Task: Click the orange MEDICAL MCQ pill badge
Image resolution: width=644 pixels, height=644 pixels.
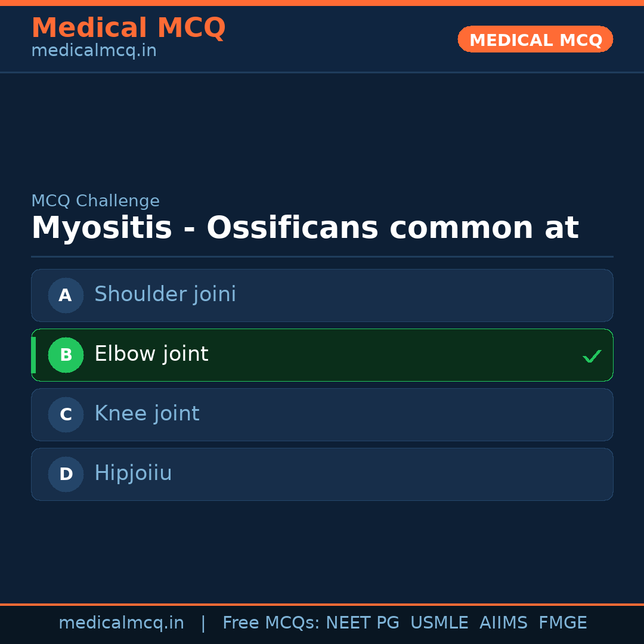Action: (x=535, y=39)
